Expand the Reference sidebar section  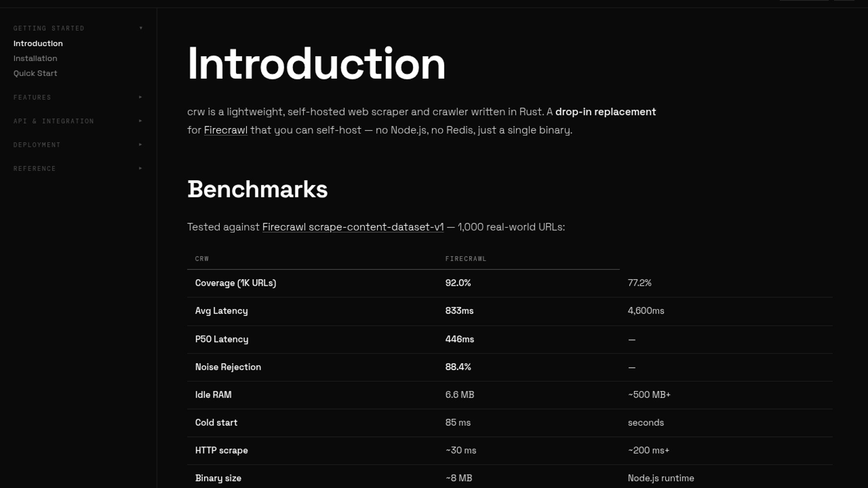tap(35, 169)
